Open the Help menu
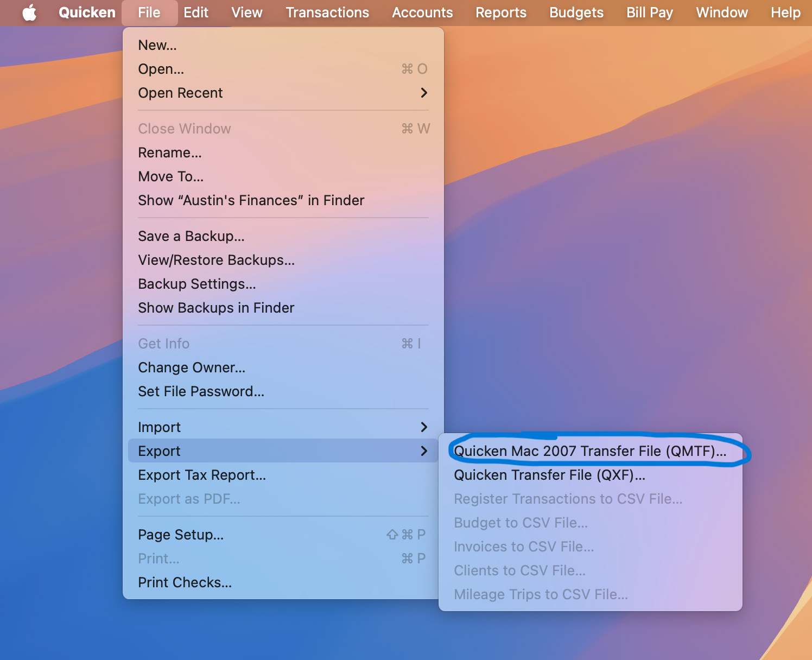812x660 pixels. pos(785,12)
